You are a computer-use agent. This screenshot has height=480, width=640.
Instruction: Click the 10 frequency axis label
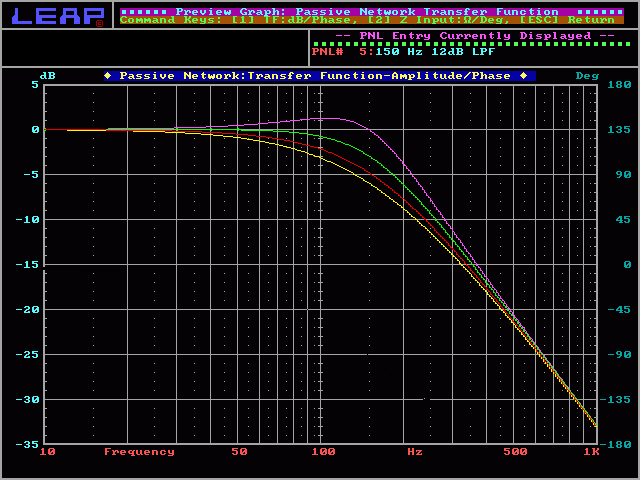tap(47, 452)
